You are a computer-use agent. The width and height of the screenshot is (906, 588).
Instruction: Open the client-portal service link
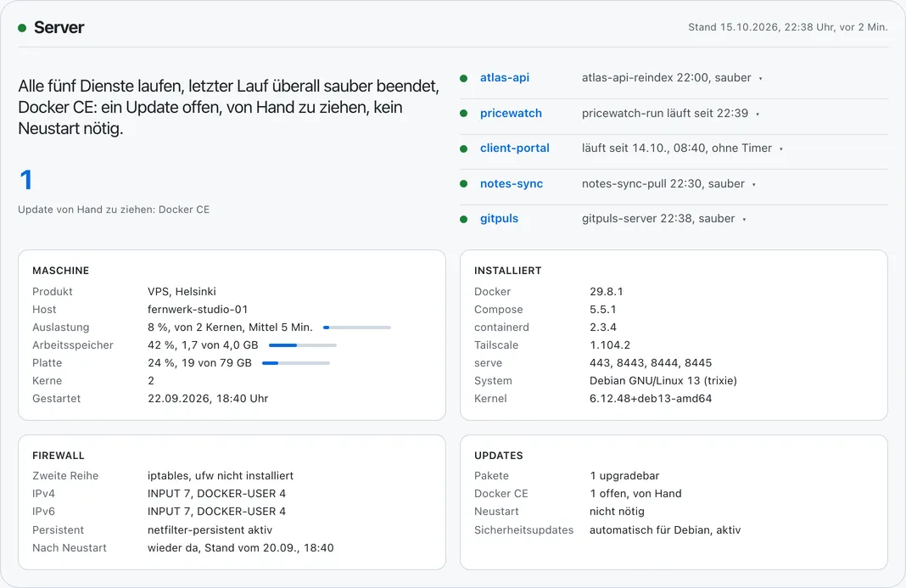515,148
